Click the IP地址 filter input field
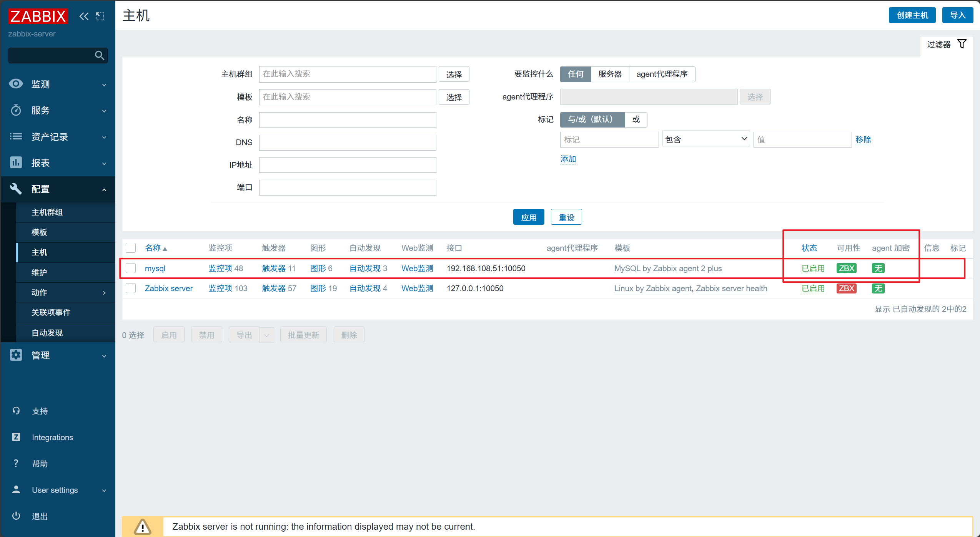This screenshot has width=980, height=537. tap(347, 165)
